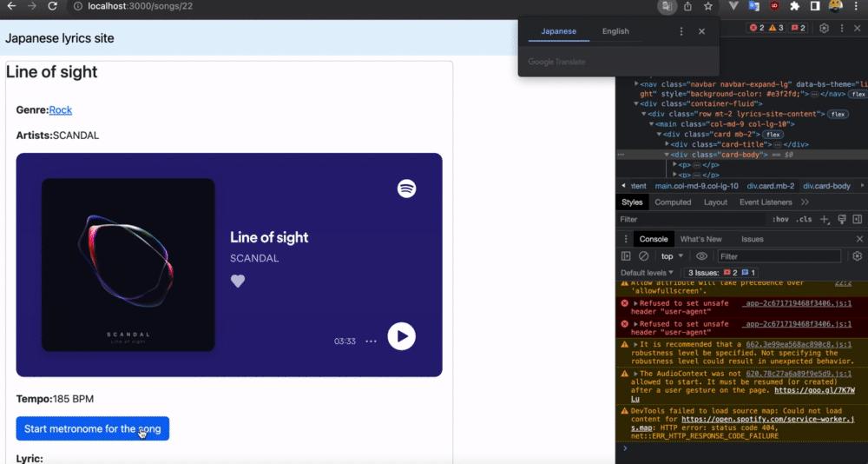Switch to the Issues drawer tab
Image resolution: width=868 pixels, height=464 pixels.
753,239
